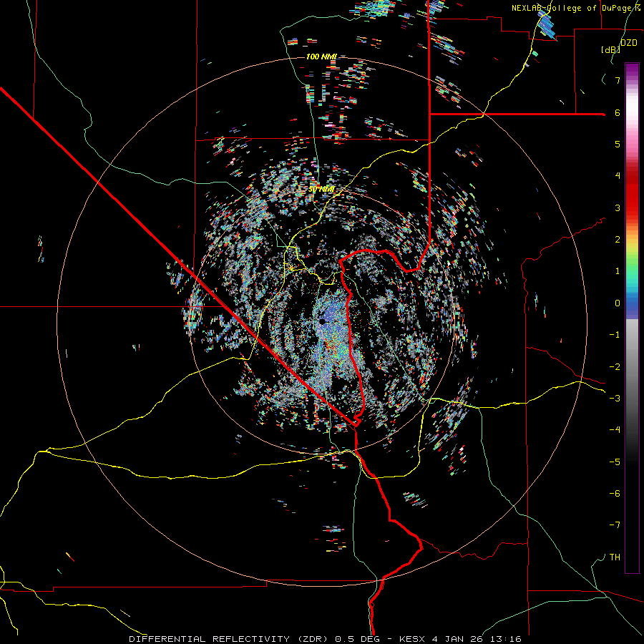Viewport: 644px width, 644px height.
Task: Click the -5 scale value
Action: 615,462
